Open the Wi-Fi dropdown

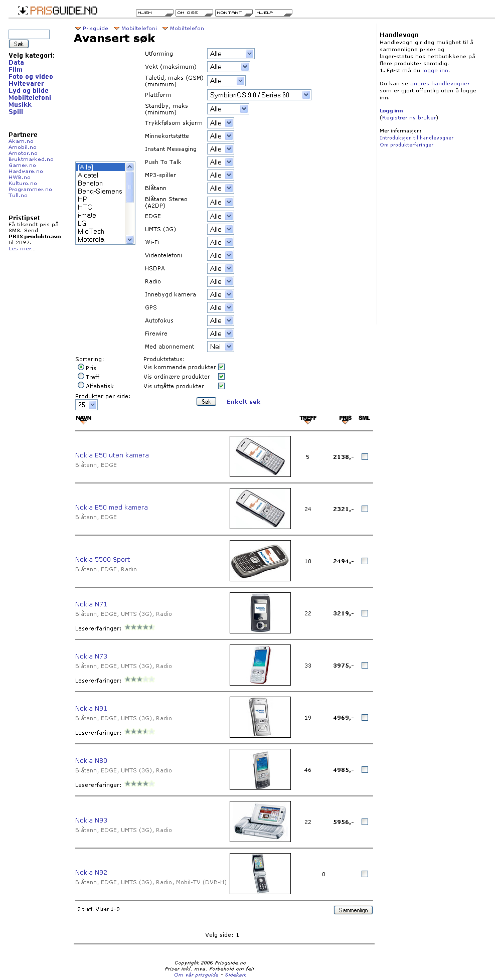pos(221,242)
